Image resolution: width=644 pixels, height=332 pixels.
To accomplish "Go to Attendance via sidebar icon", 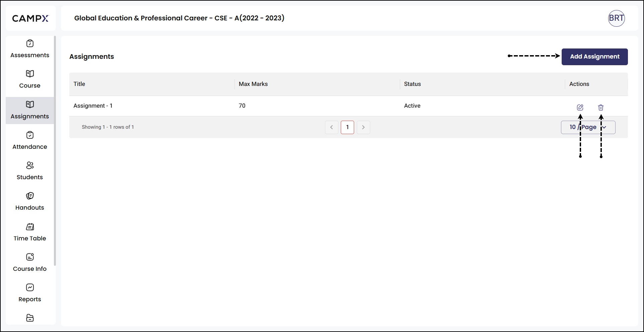I will [x=30, y=135].
